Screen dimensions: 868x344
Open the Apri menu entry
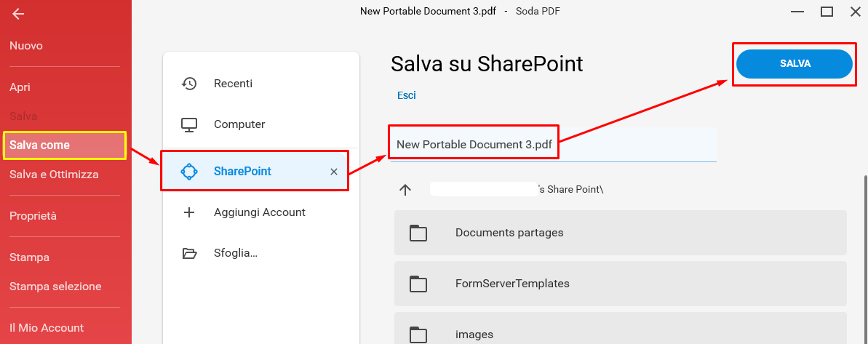point(20,87)
